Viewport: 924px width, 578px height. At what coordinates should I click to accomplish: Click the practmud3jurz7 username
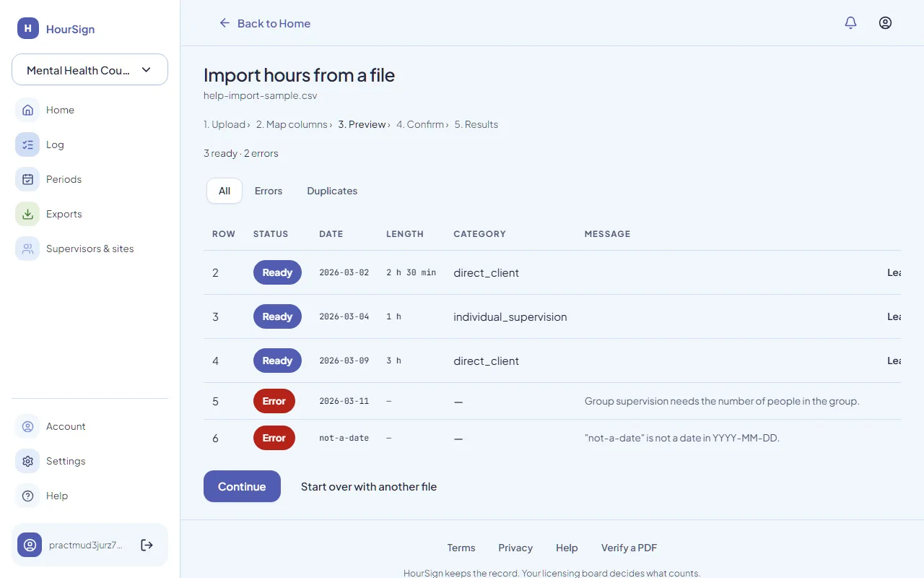point(86,545)
